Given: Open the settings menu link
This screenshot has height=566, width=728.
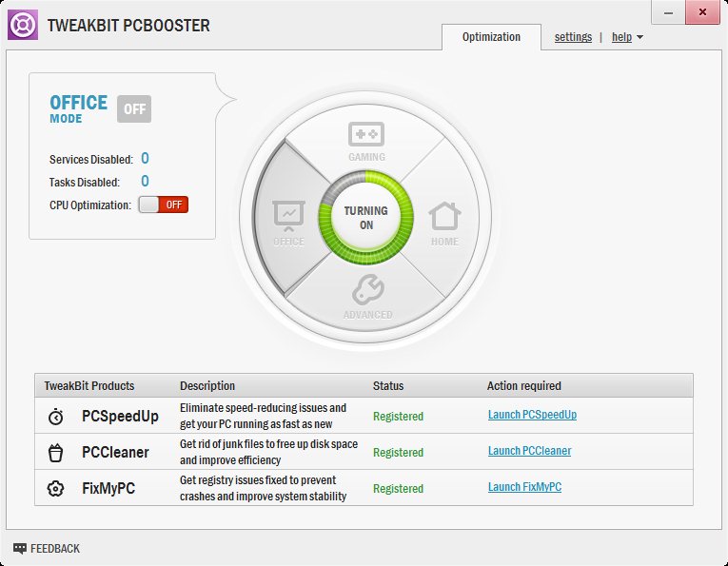Looking at the screenshot, I should pos(573,37).
